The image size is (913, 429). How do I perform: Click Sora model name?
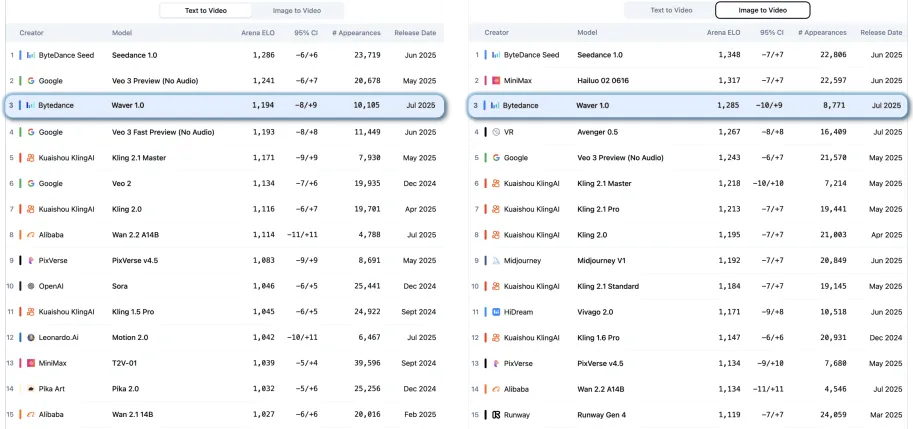pyautogui.click(x=119, y=286)
